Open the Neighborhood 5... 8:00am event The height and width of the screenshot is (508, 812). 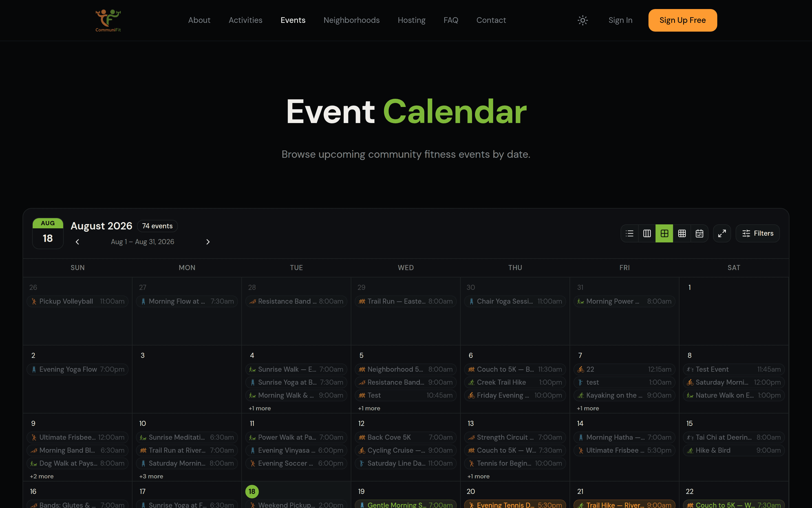point(406,369)
